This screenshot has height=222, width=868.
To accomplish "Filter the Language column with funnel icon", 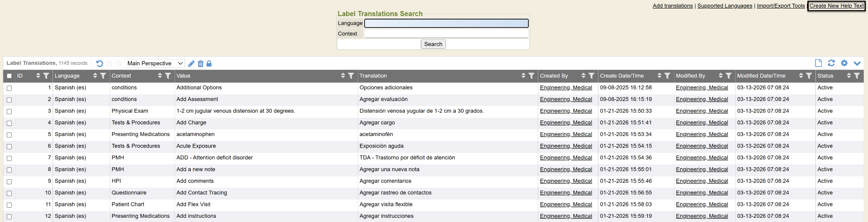I will pos(103,76).
